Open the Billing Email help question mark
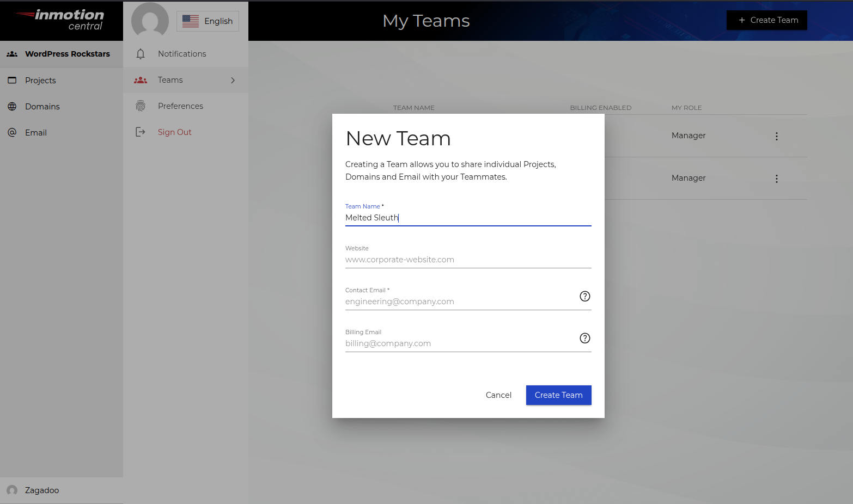The width and height of the screenshot is (853, 504). 584,338
